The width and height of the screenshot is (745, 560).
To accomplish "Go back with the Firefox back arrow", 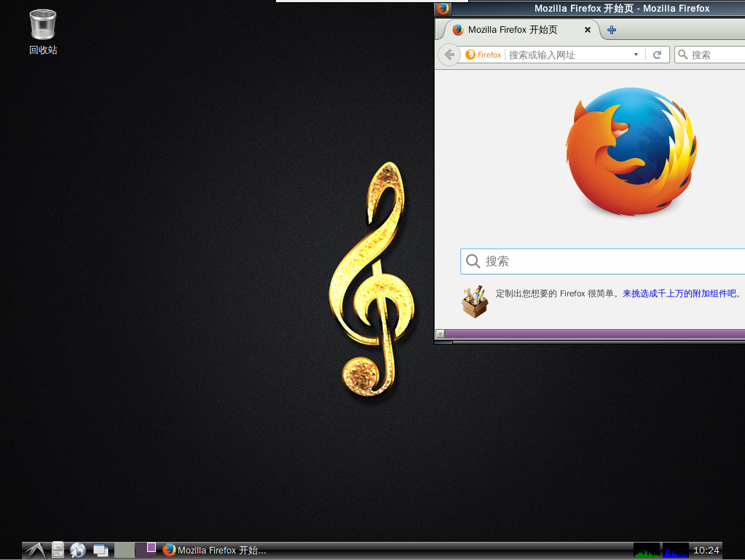I will click(x=449, y=55).
